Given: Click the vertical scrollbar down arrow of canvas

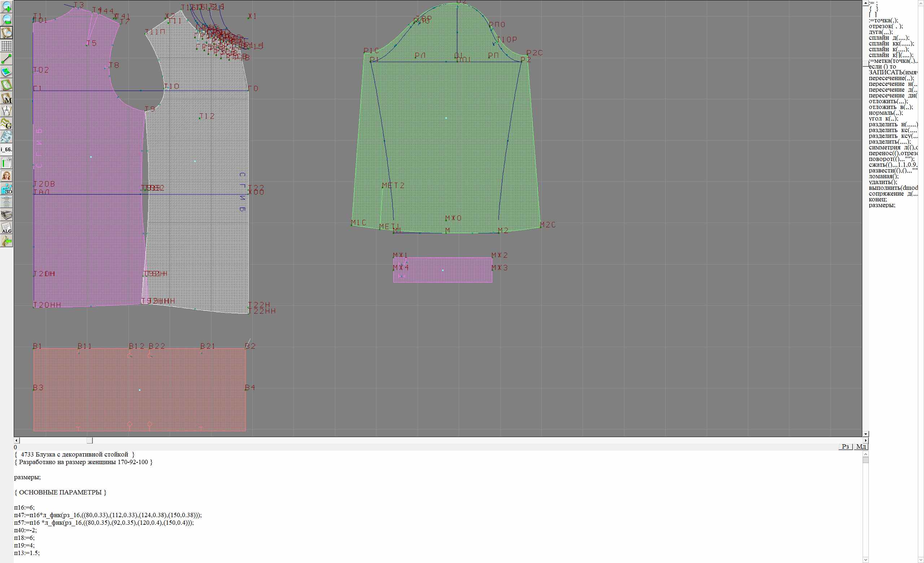Looking at the screenshot, I should pos(866,434).
